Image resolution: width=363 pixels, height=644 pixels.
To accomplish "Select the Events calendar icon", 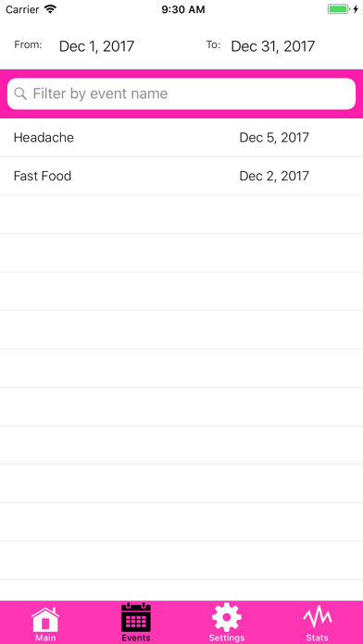I will click(x=136, y=617).
